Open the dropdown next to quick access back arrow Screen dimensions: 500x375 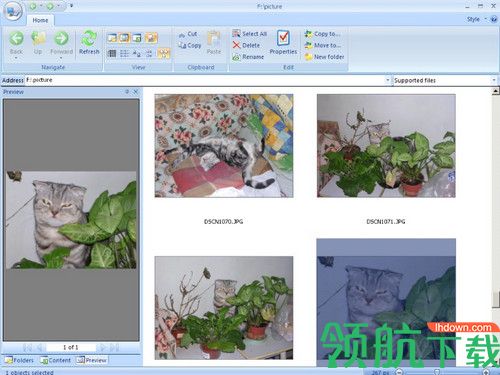click(x=41, y=6)
